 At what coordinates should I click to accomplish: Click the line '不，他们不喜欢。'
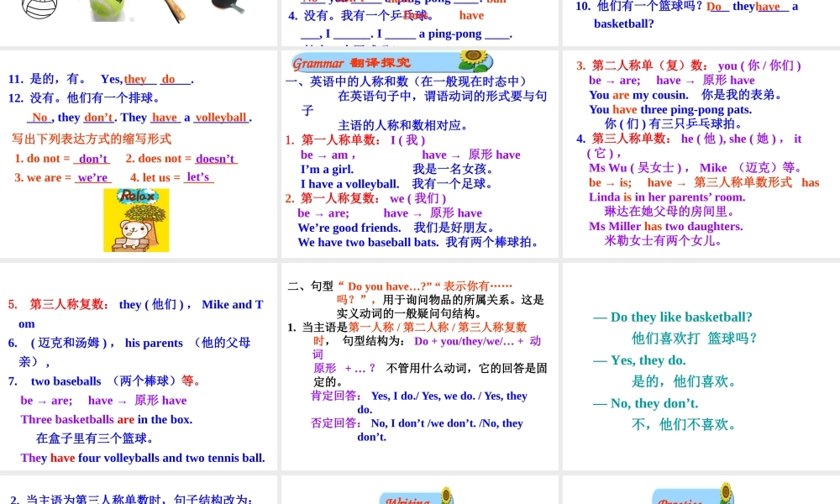click(x=685, y=425)
